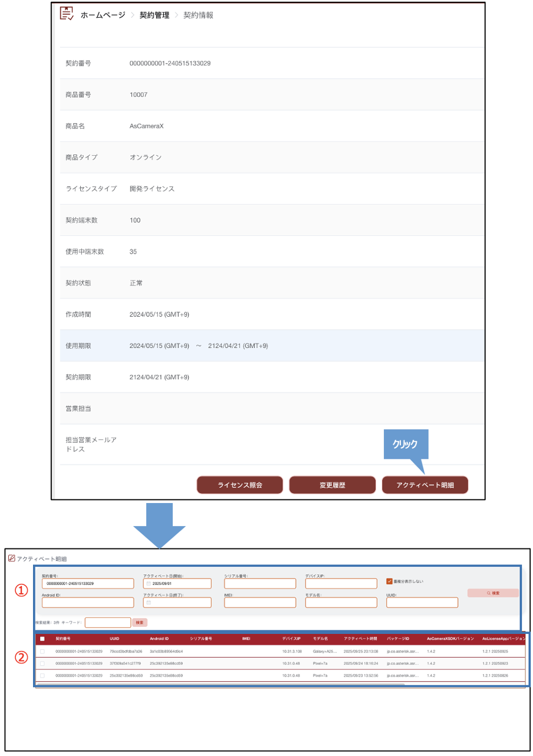This screenshot has width=533, height=756.
Task: Open the ホームページ breadcrumb link
Action: point(103,15)
